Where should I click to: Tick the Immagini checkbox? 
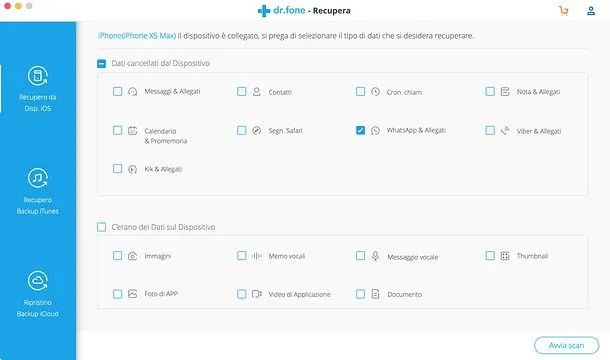click(x=117, y=255)
